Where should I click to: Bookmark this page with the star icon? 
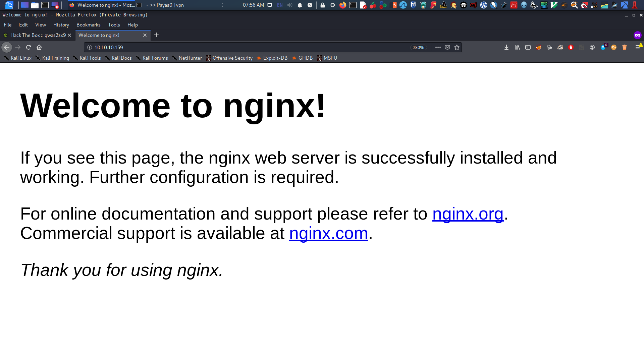click(x=457, y=47)
